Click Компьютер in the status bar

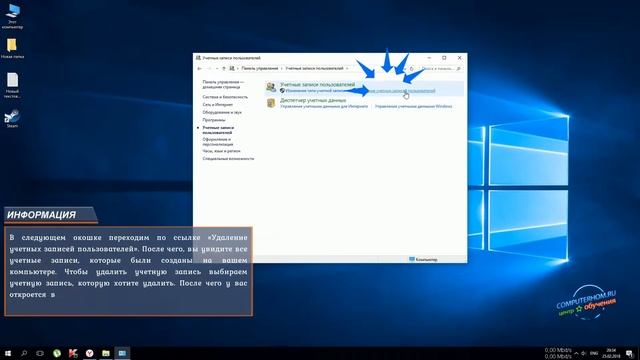(x=423, y=259)
